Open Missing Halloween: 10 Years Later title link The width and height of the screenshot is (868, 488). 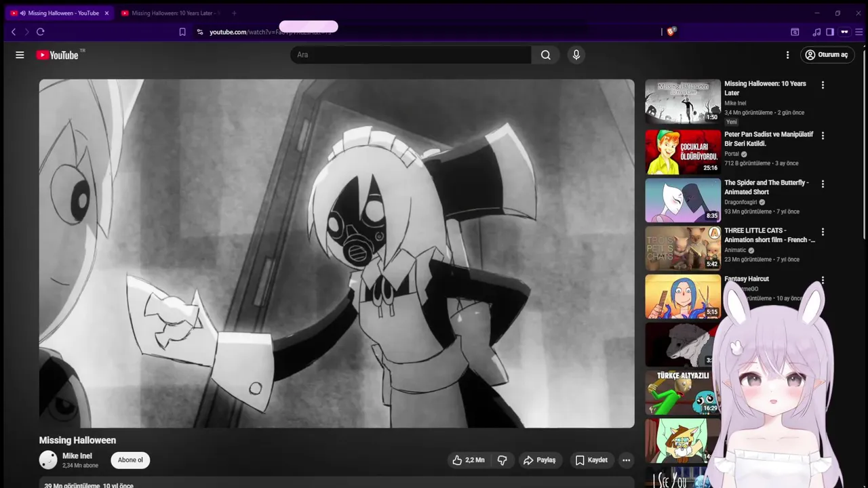tap(765, 88)
